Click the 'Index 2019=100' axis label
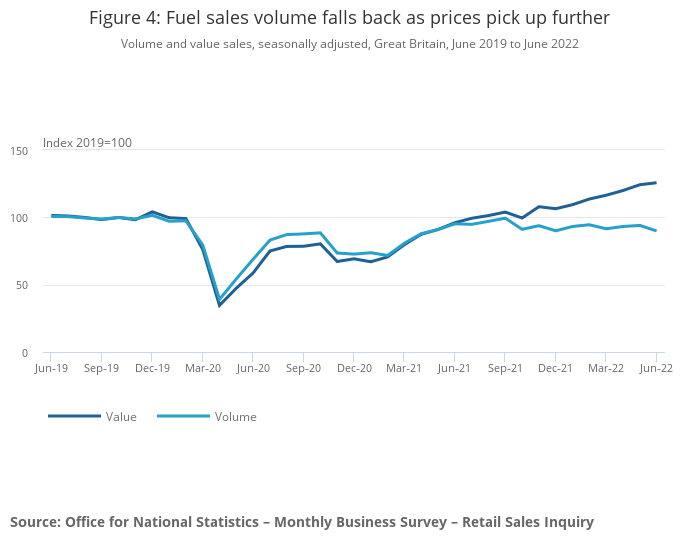 [87, 143]
